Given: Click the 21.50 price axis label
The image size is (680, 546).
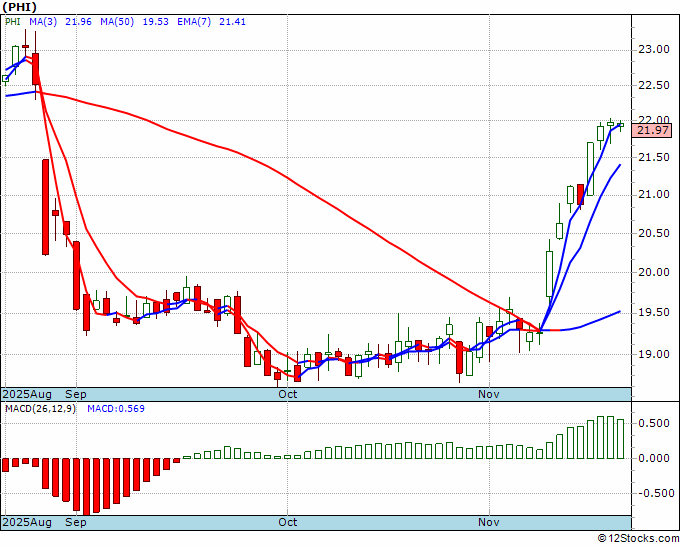Looking at the screenshot, I should (x=654, y=157).
